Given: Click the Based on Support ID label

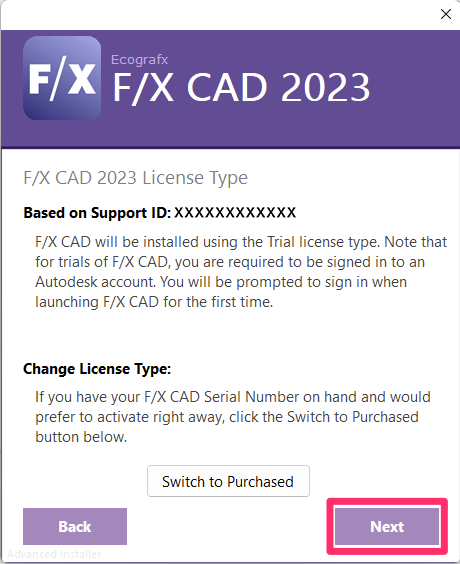Looking at the screenshot, I should pyautogui.click(x=97, y=213).
